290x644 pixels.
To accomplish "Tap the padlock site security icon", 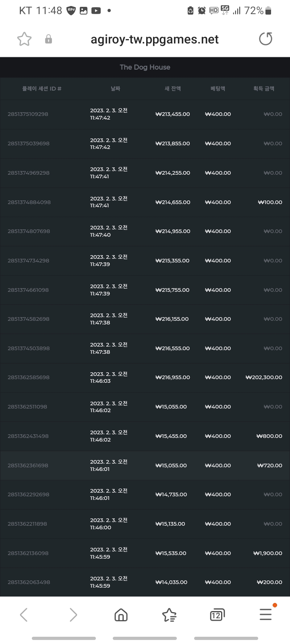I will 48,39.
